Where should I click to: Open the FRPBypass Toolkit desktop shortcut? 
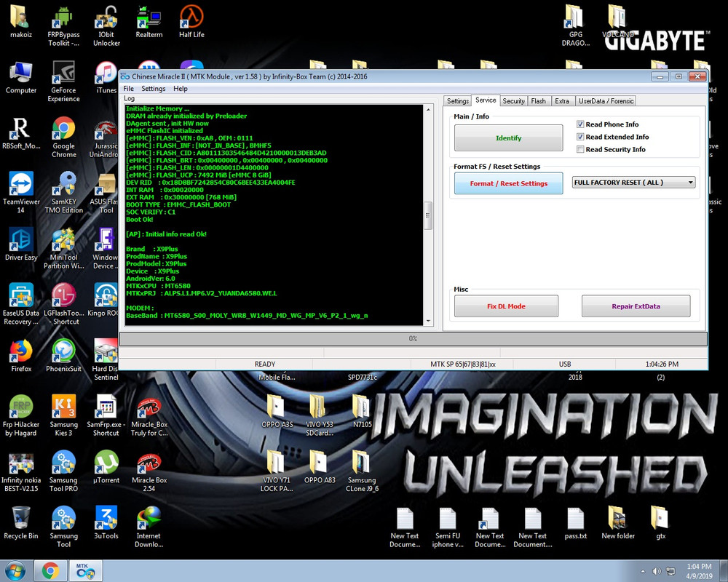(63, 26)
